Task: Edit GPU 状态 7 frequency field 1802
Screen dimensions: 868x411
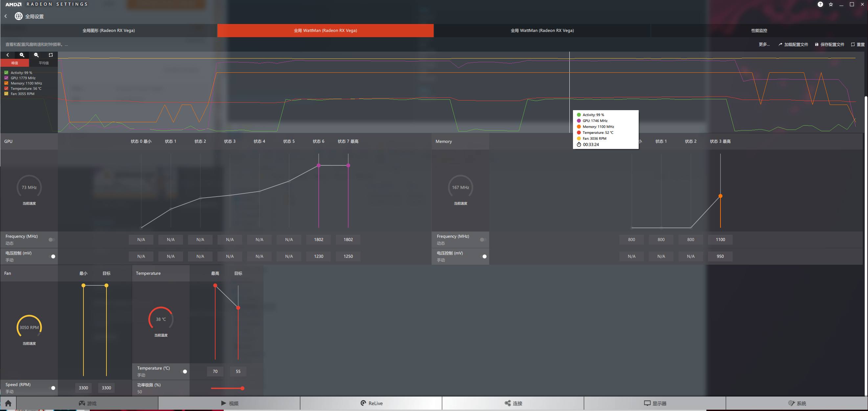Action: point(348,240)
